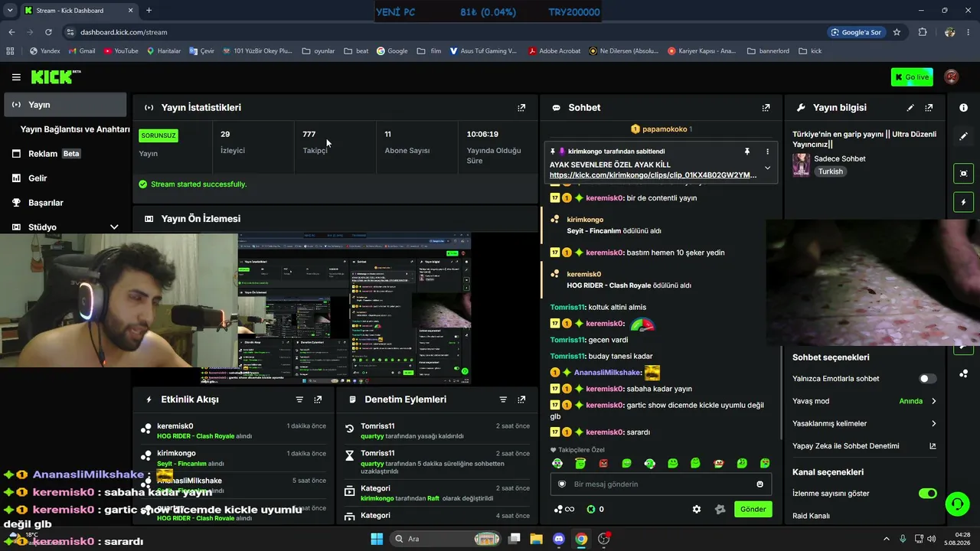Screen dimensions: 980x551
Task: Open File Explorer from the taskbar
Action: tap(537, 539)
